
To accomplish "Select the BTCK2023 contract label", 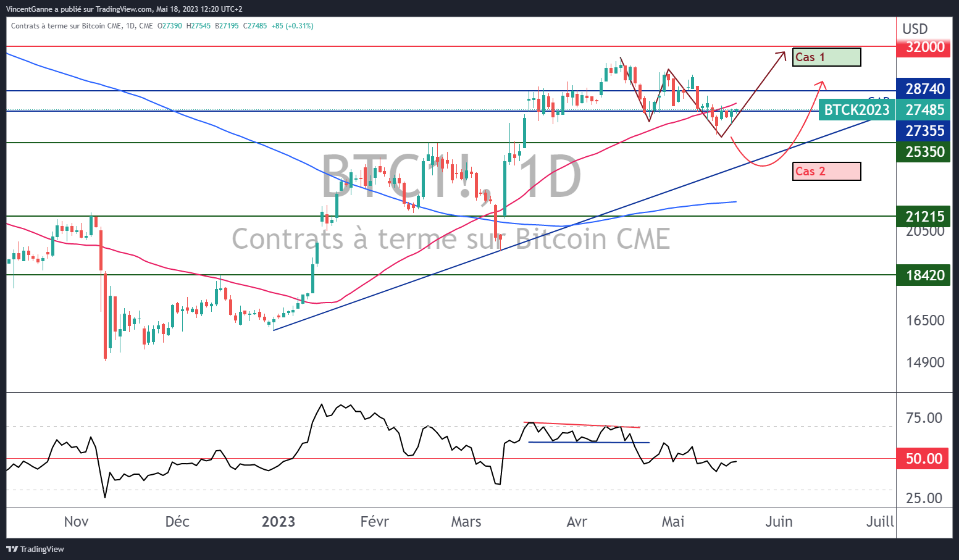I will tap(856, 110).
